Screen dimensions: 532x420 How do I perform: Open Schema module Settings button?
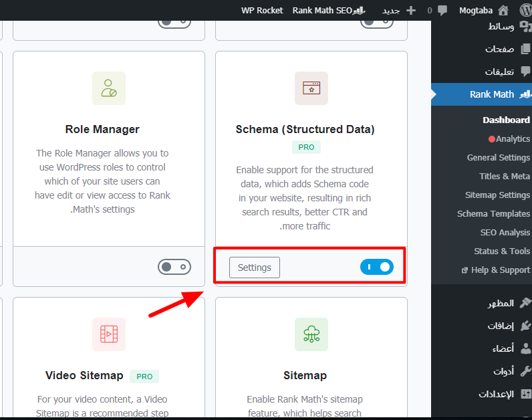255,268
